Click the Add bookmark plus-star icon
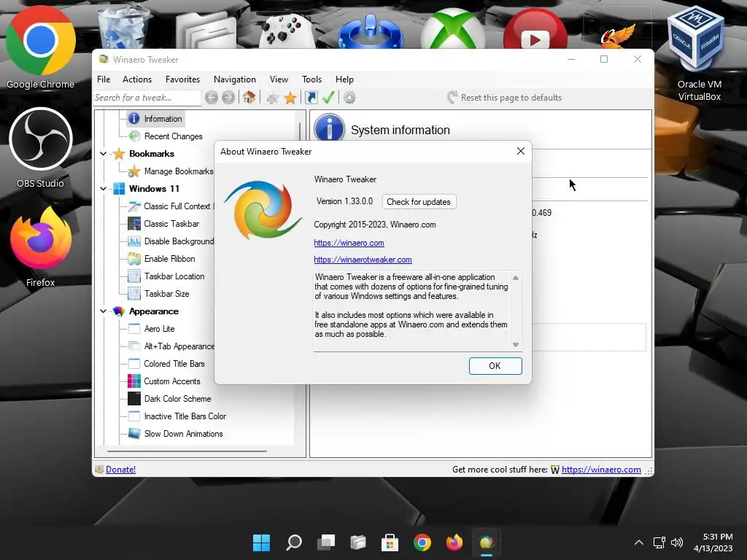Image resolution: width=747 pixels, height=560 pixels. tap(273, 98)
